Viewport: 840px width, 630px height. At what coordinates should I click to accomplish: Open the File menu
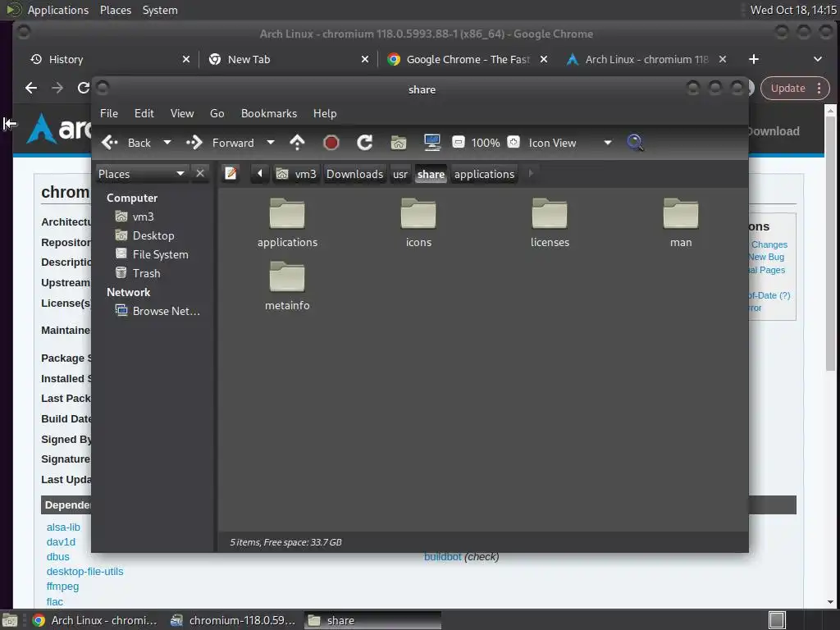tap(109, 113)
